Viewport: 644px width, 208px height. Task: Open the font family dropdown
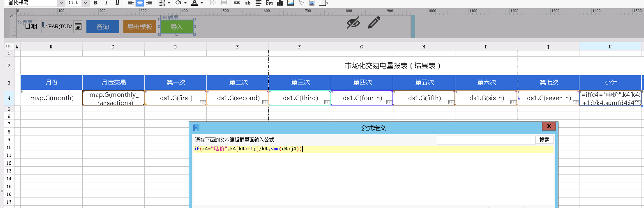coord(61,3)
